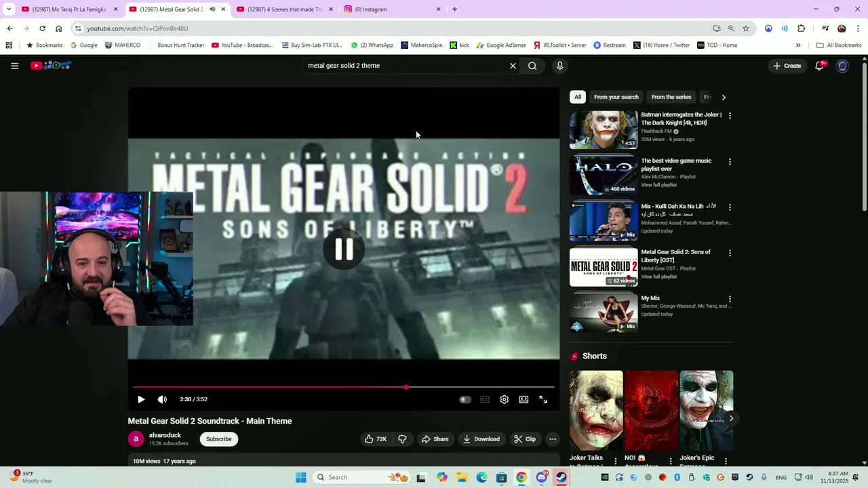Open a new browser tab
The height and width of the screenshot is (488, 868).
tap(454, 9)
